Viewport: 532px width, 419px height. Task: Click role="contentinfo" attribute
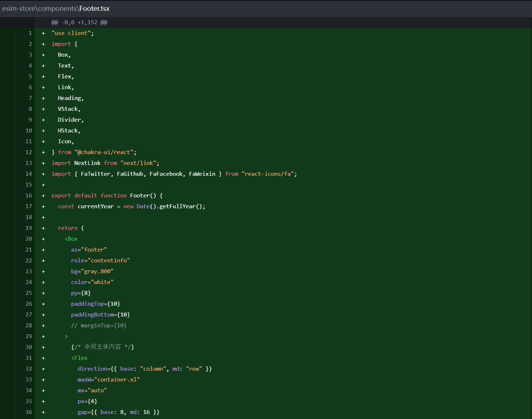(100, 261)
